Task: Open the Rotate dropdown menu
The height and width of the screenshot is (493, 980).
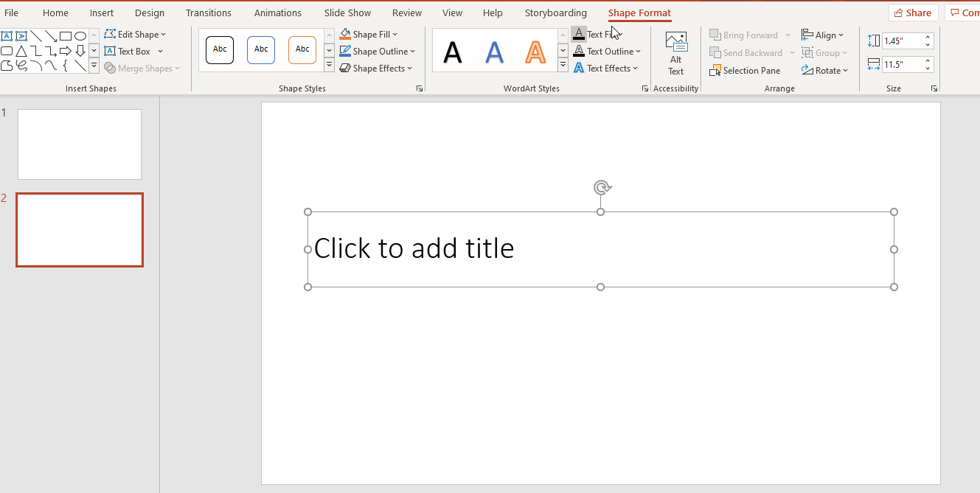Action: point(825,70)
